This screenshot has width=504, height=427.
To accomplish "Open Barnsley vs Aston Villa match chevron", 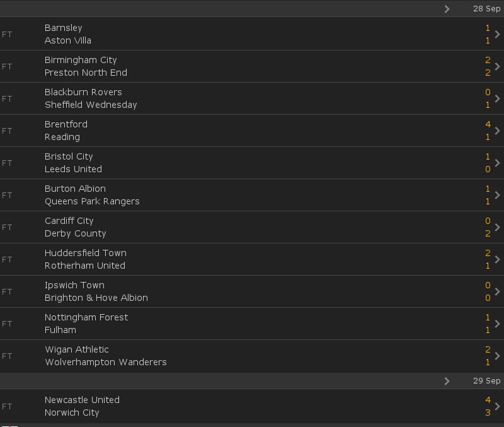I will click(x=497, y=34).
